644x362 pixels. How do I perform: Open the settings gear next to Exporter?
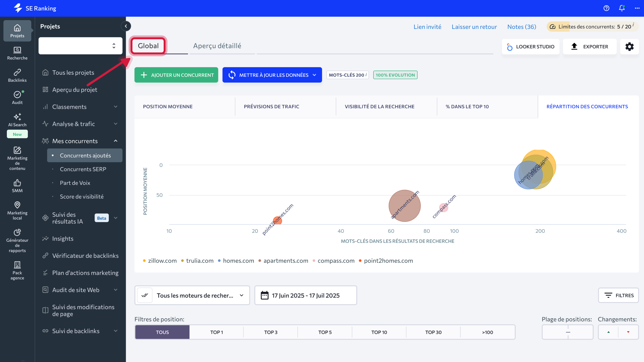[x=630, y=47]
